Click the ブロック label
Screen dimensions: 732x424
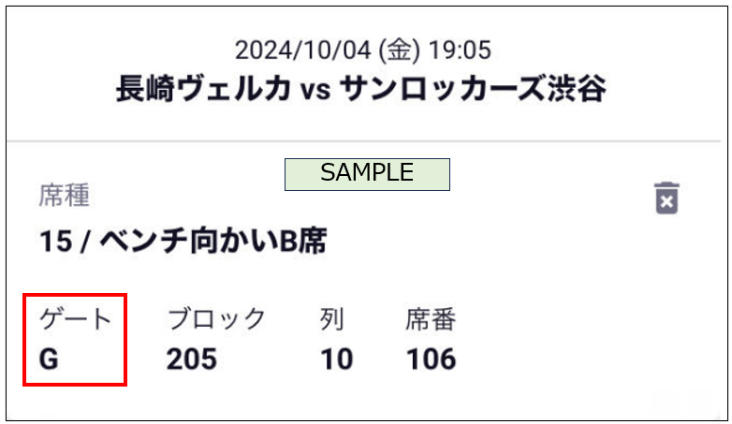[x=216, y=319]
